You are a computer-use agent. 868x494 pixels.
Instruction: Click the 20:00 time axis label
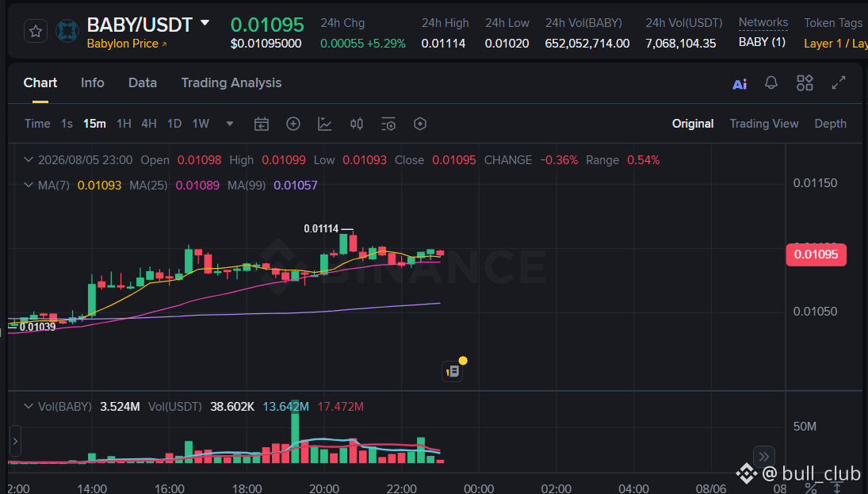pos(324,488)
